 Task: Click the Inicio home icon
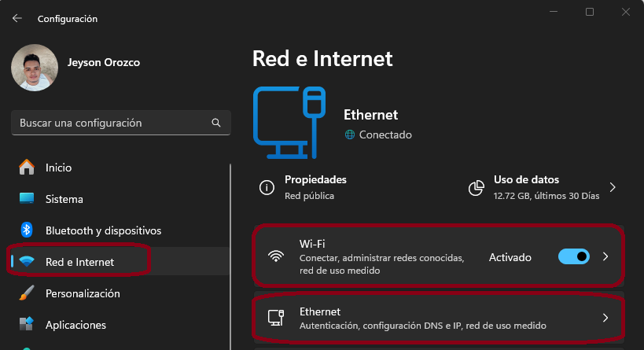pos(27,168)
